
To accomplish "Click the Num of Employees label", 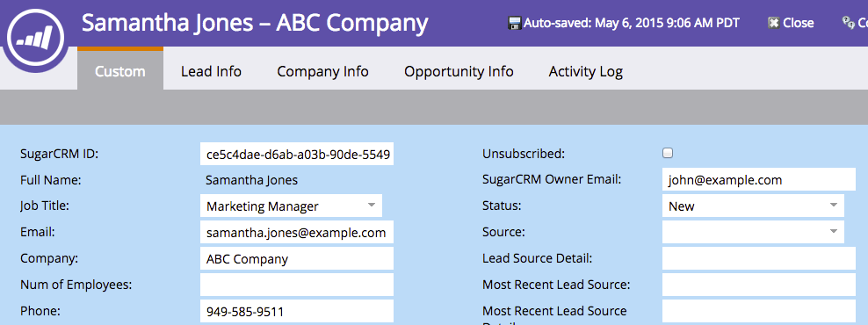I will coord(76,285).
